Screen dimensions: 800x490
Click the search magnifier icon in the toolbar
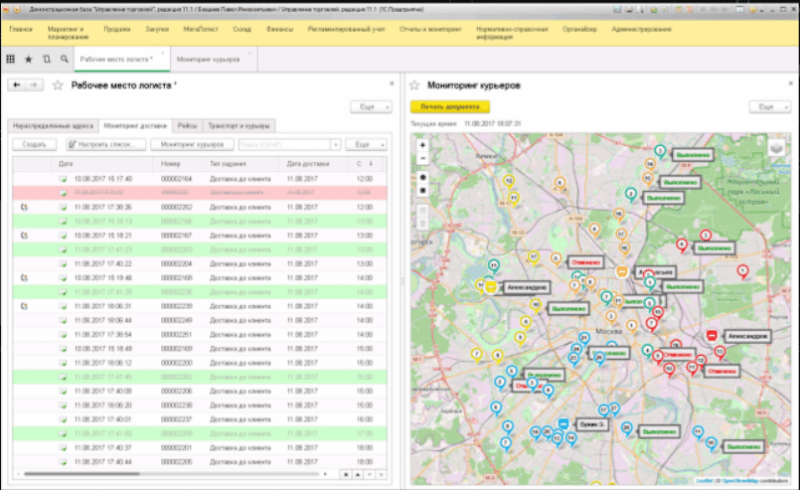click(63, 60)
